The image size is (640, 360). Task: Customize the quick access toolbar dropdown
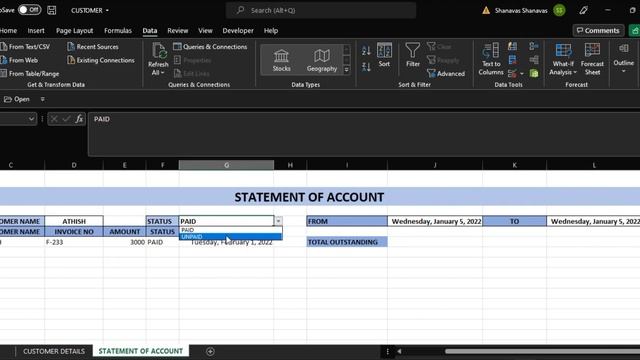pyautogui.click(x=42, y=99)
